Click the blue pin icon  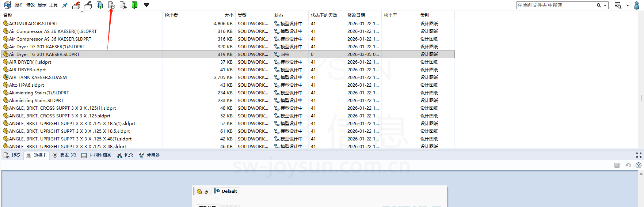point(65,5)
